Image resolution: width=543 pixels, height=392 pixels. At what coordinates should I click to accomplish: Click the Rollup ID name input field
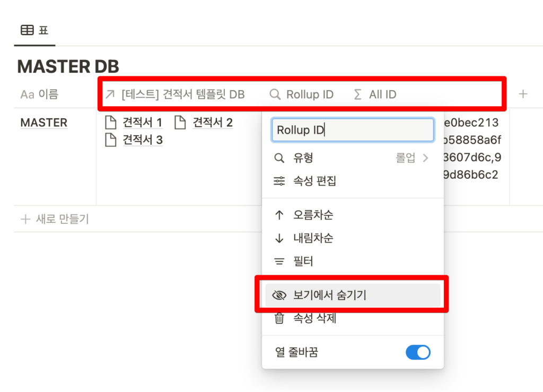point(353,130)
